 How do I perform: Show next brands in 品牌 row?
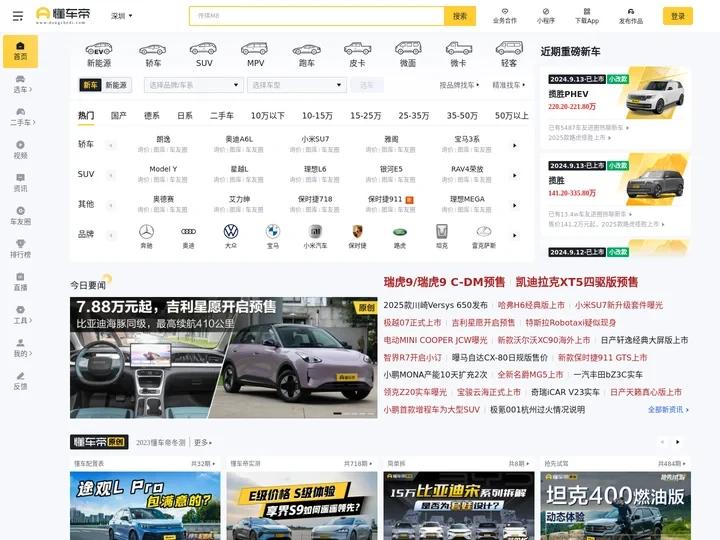click(514, 236)
